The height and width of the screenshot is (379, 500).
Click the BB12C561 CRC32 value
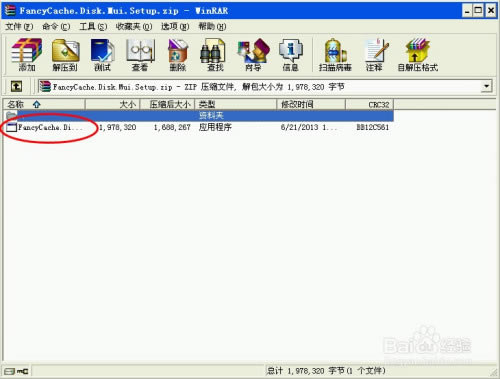pyautogui.click(x=373, y=127)
